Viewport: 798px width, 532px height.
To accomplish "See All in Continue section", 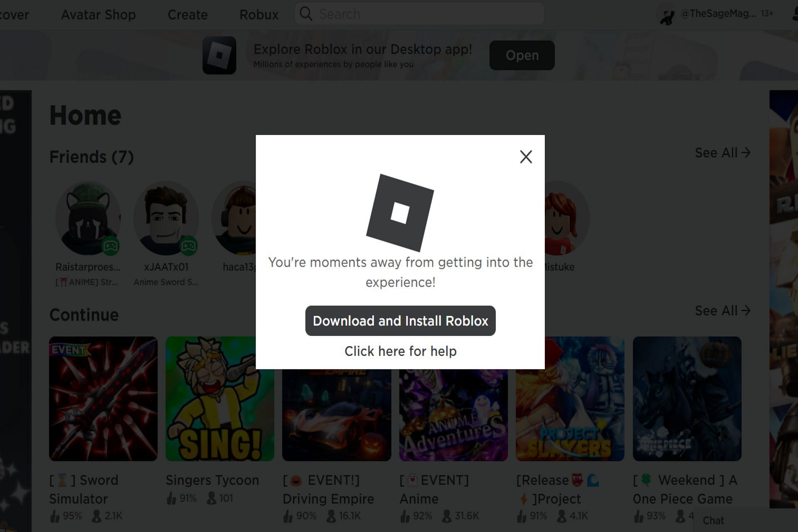I will 722,310.
